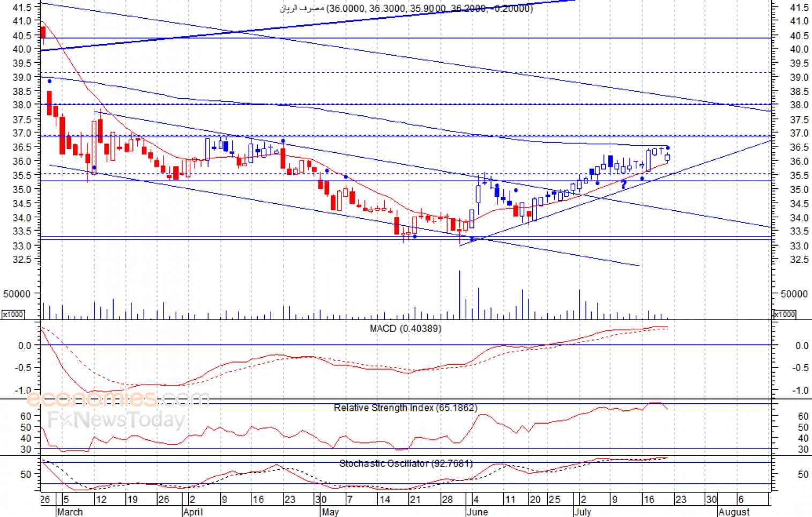Select the June month label
This screenshot has width=812, height=517.
[477, 512]
